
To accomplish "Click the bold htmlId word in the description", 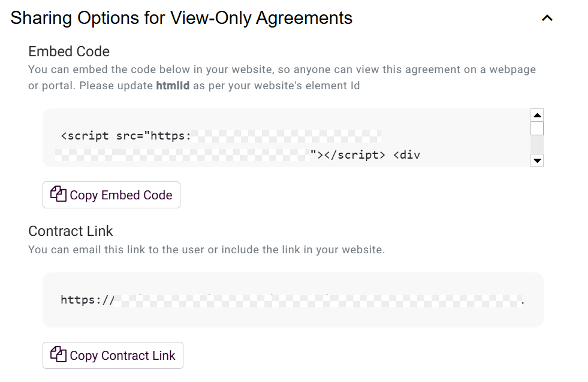I will 173,86.
